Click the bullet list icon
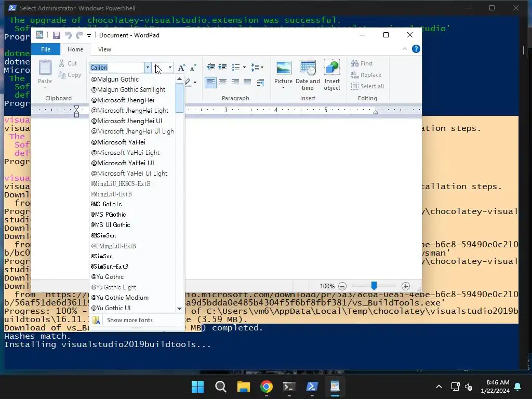The image size is (532, 399). [235, 67]
